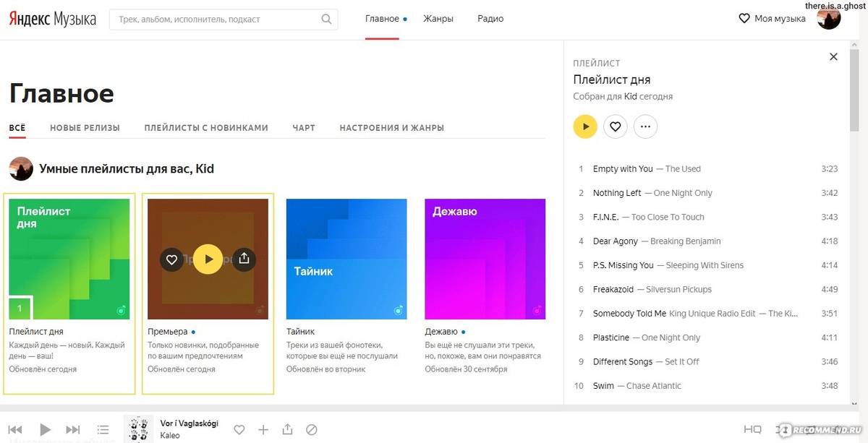Open the play queue list icon
The height and width of the screenshot is (443, 868).
coord(103,430)
